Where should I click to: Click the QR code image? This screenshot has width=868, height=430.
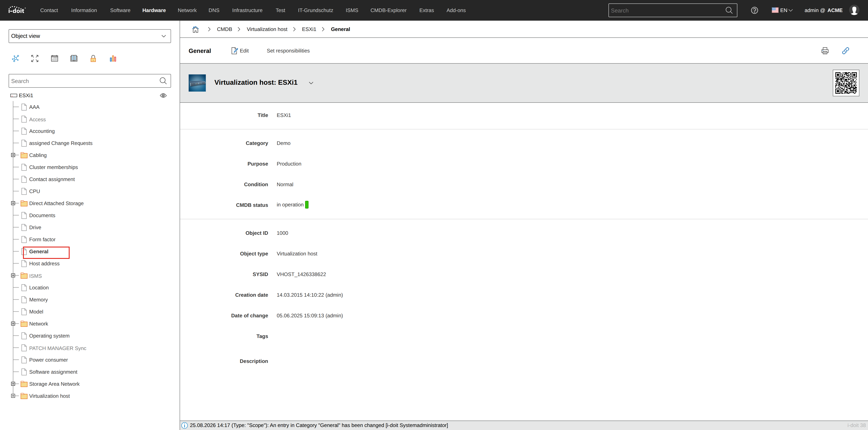pos(846,83)
